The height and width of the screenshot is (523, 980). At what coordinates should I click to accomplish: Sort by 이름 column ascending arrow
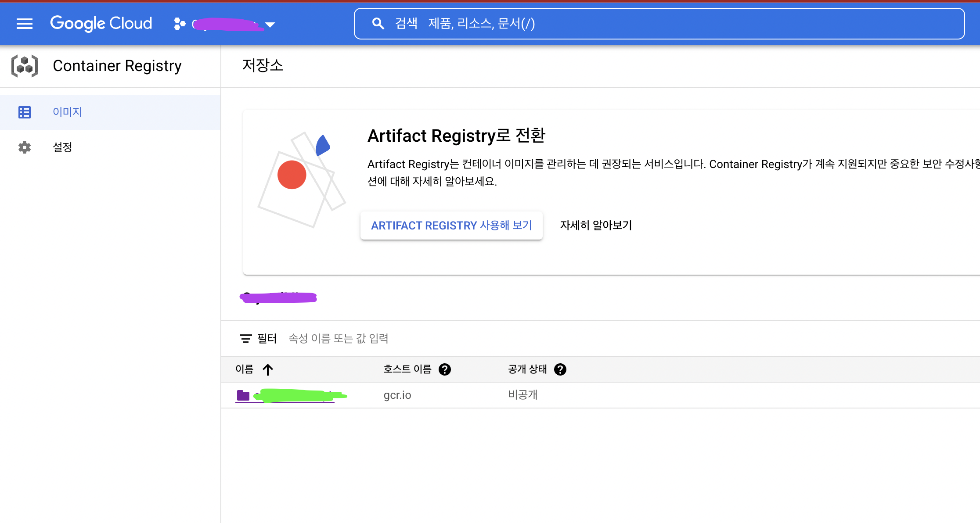[268, 369]
